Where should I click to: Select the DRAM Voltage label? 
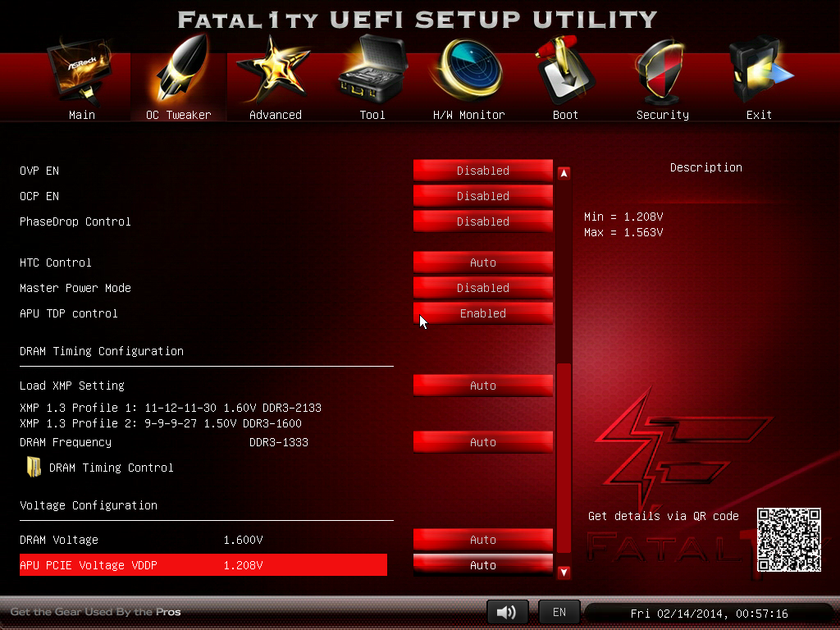coord(59,540)
